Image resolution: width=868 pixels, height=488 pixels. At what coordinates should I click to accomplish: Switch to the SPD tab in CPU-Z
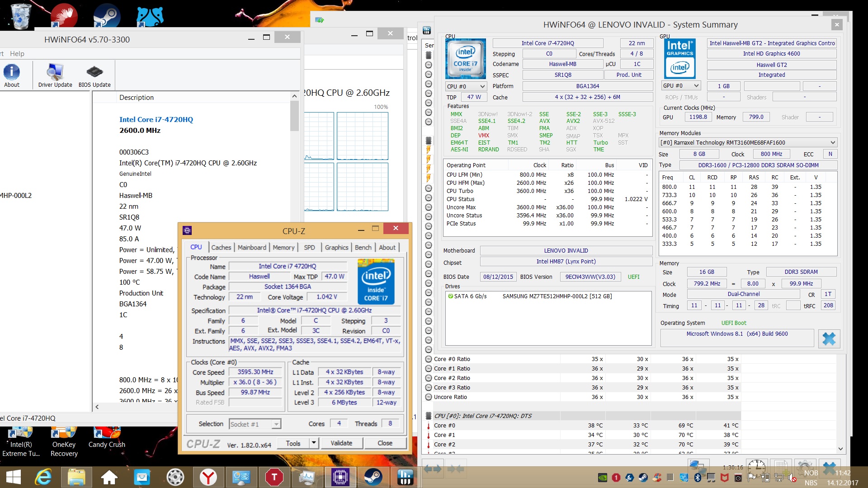tap(310, 248)
